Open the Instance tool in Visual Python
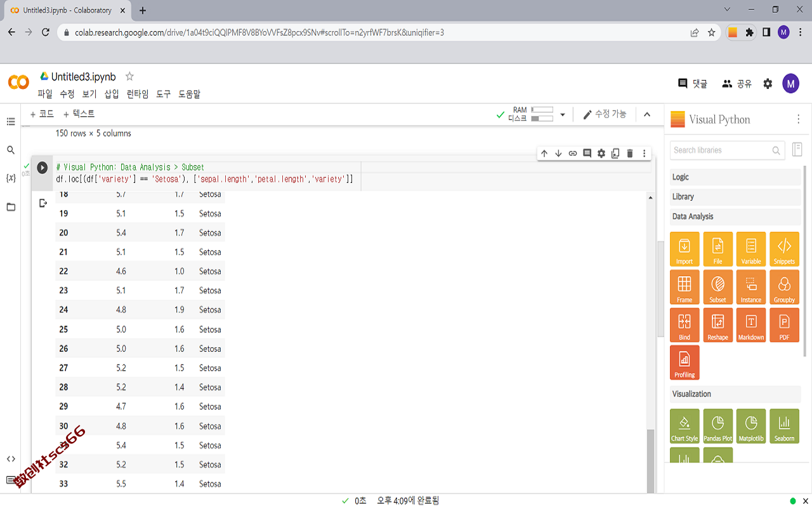Image resolution: width=812 pixels, height=508 pixels. point(751,287)
